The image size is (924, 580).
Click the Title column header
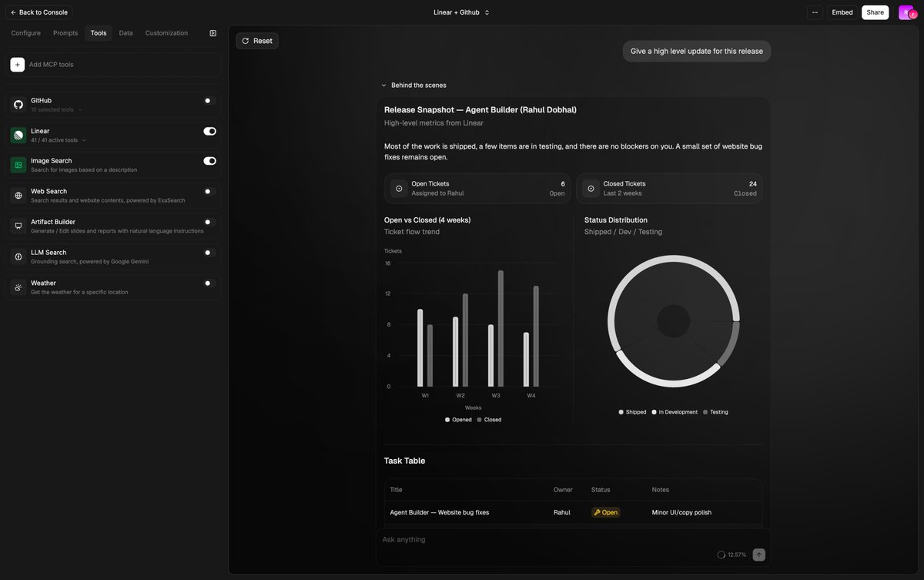396,490
